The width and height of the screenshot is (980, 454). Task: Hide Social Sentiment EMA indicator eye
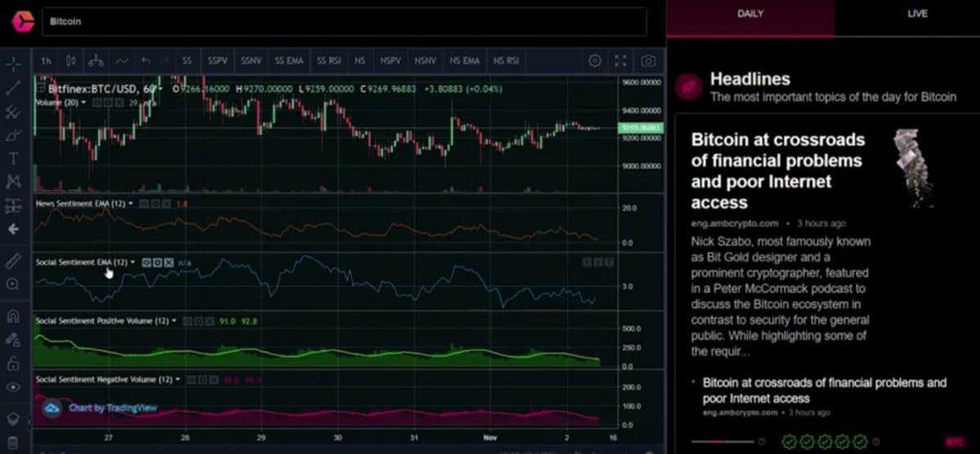pos(147,262)
